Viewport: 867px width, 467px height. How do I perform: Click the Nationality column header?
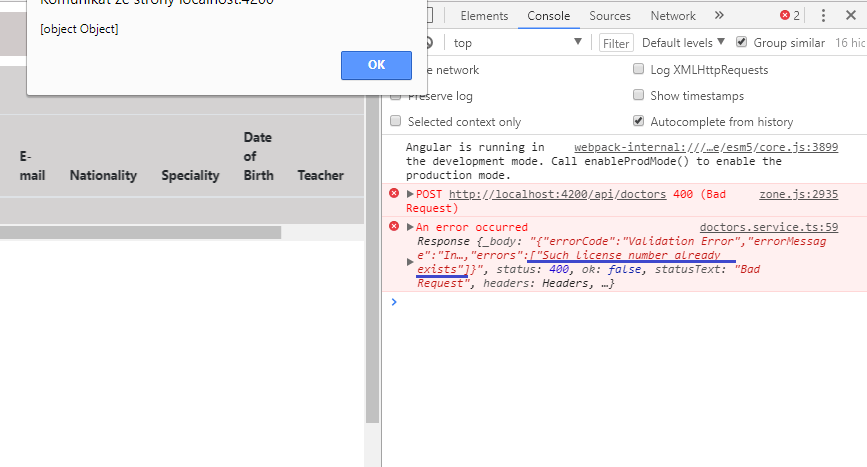point(103,175)
